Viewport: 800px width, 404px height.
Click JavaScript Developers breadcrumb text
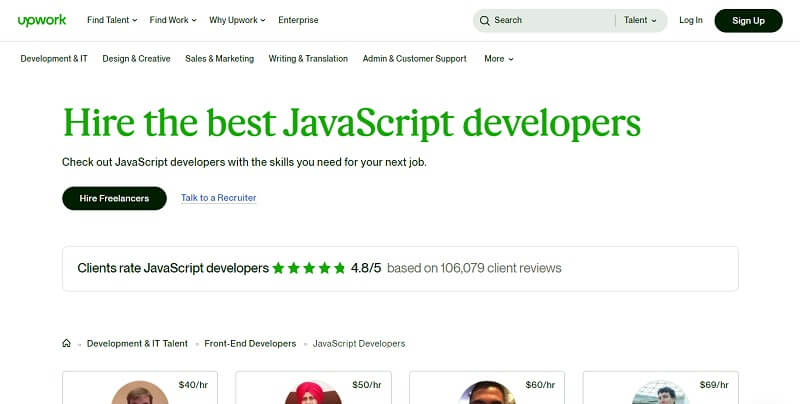[359, 343]
